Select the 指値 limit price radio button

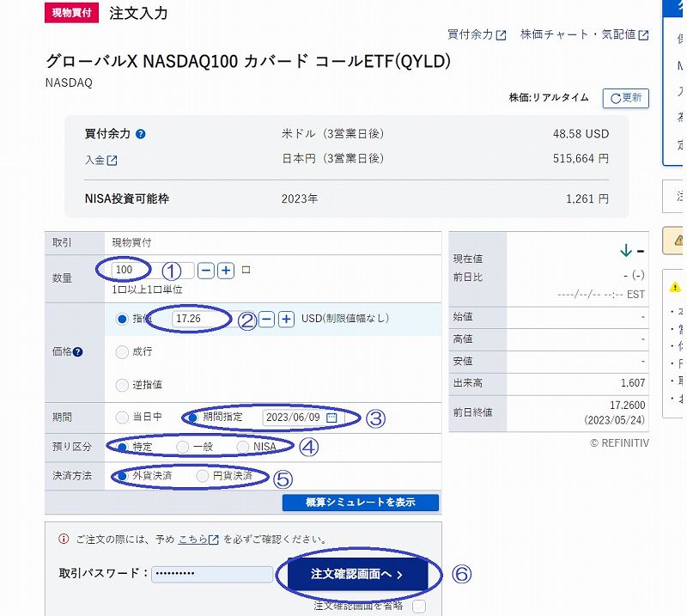point(122,319)
